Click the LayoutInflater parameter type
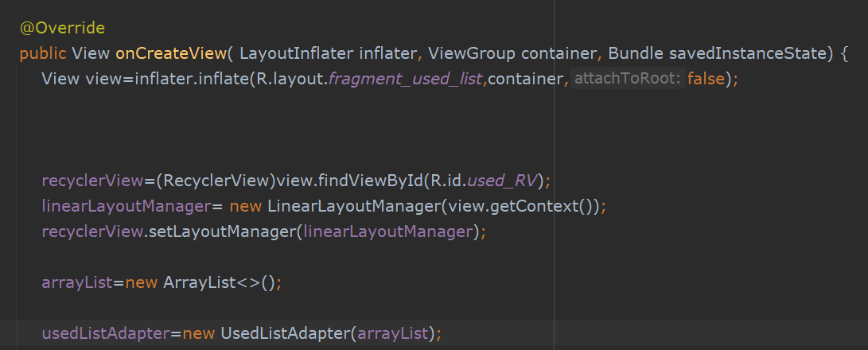Image resolution: width=868 pixels, height=350 pixels. [297, 54]
